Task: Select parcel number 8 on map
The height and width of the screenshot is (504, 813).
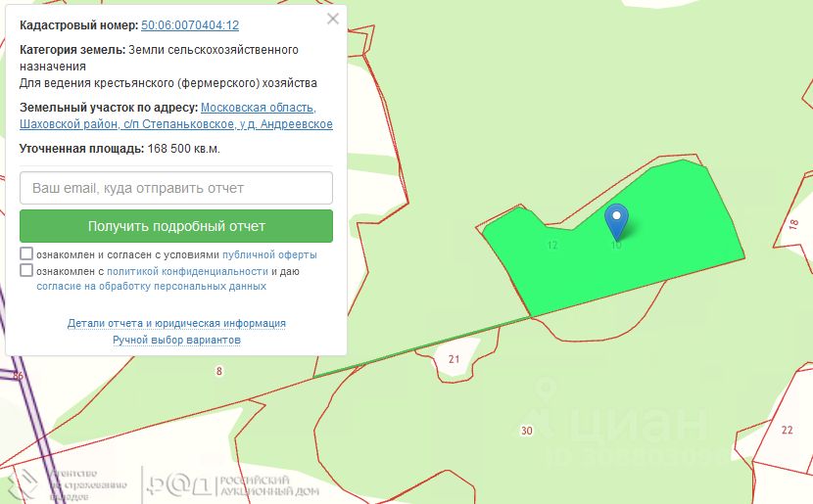Action: (x=219, y=371)
